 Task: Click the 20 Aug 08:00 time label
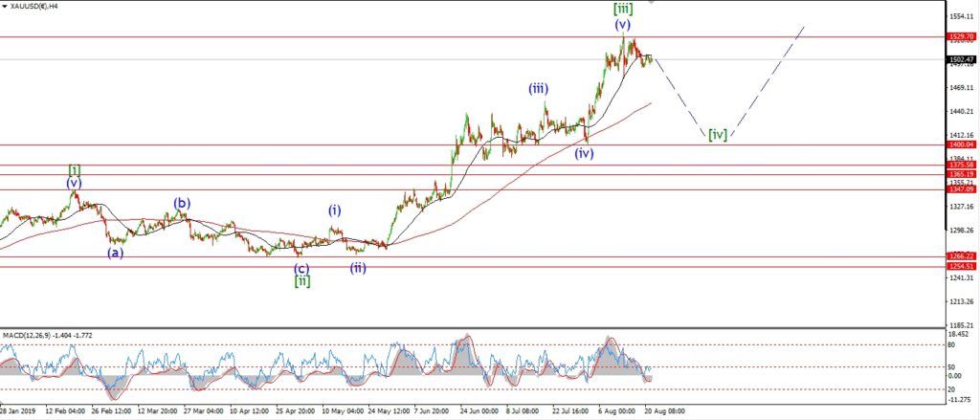click(x=665, y=412)
